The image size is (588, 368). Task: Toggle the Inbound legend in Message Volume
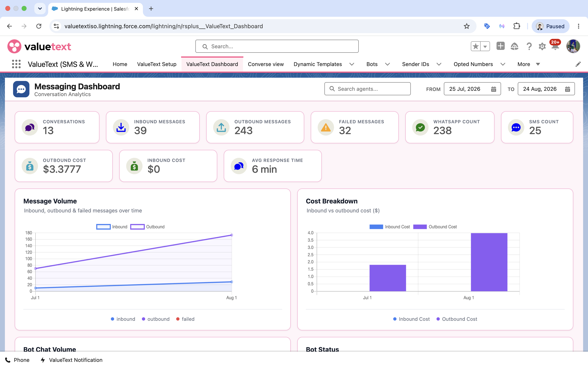(x=112, y=227)
